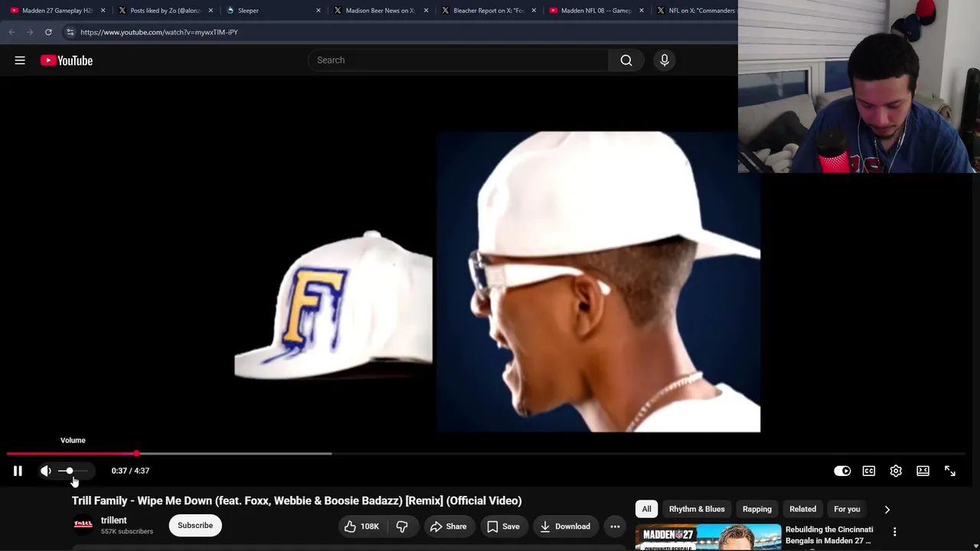Click the Wipe Me Down video title
The height and width of the screenshot is (551, 980).
297,500
